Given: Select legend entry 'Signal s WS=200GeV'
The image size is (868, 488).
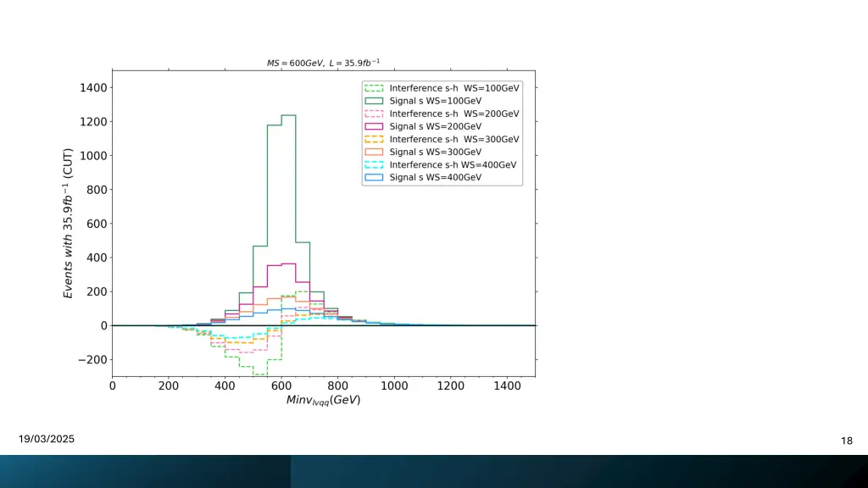Looking at the screenshot, I should coord(423,126).
